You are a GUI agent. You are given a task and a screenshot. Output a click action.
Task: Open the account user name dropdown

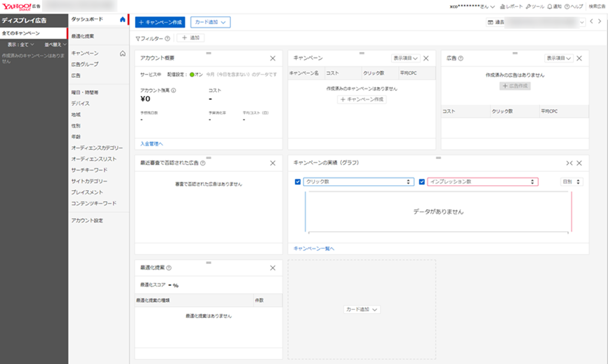tap(472, 7)
